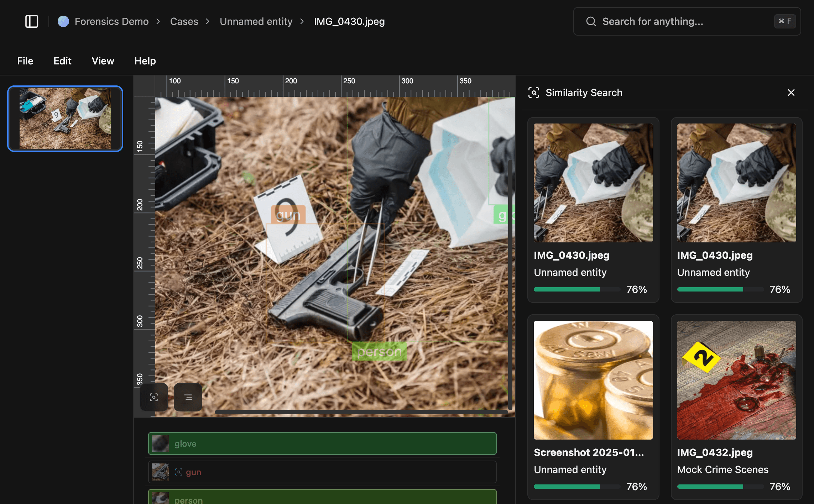This screenshot has width=814, height=504.
Task: Toggle the glove annotation row
Action: pos(322,443)
